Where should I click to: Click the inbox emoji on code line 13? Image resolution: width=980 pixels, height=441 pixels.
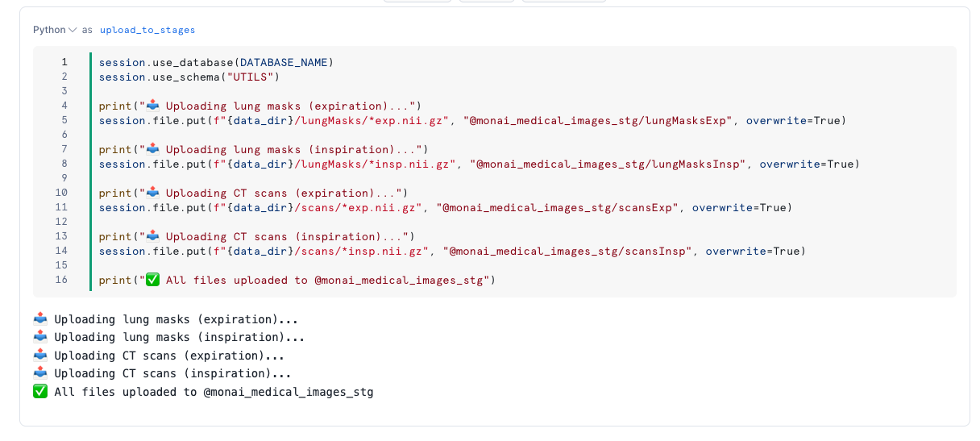[152, 236]
